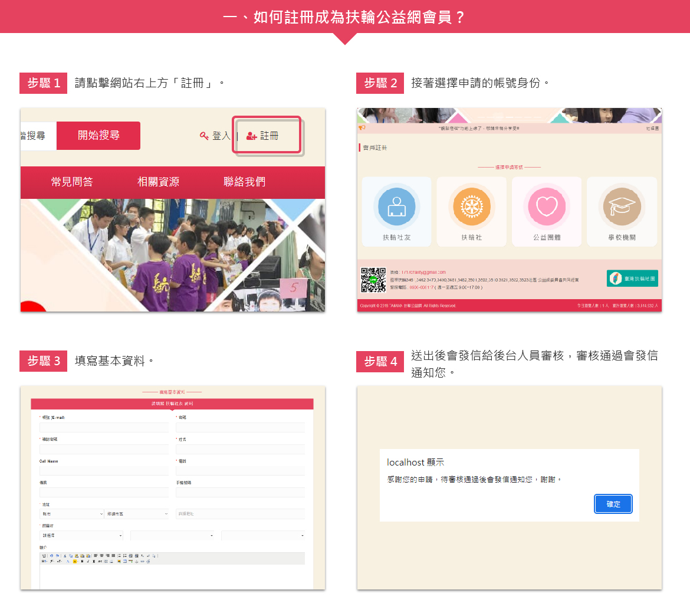
Task: Click the 'localhost 顯示' dialog title
Action: (415, 463)
